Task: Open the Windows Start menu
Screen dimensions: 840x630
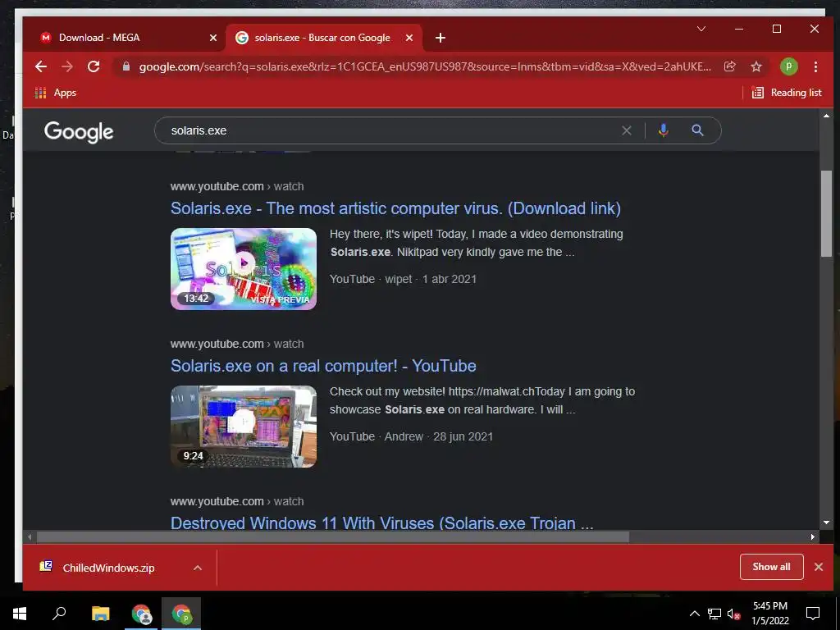Action: (20, 614)
